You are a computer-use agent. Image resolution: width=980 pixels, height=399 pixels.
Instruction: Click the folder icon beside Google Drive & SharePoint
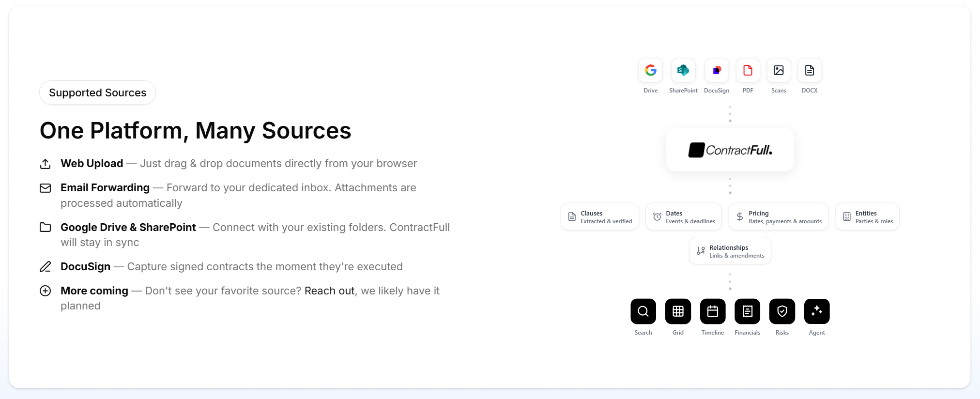(x=45, y=227)
